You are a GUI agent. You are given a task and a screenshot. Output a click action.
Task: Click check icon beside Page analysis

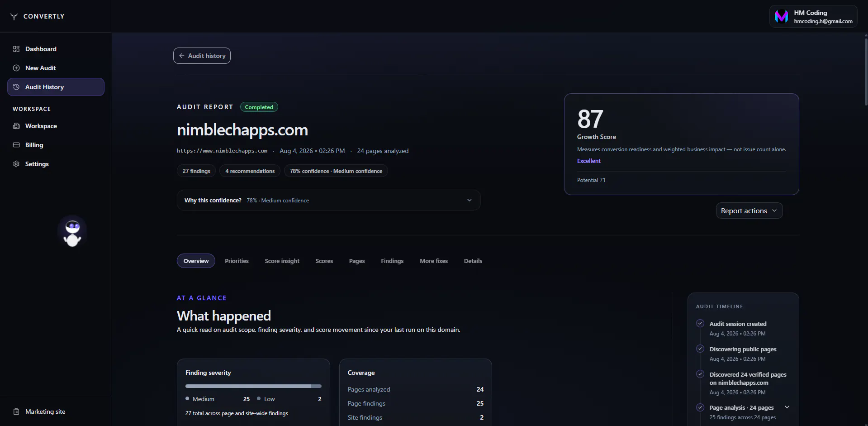[700, 407]
